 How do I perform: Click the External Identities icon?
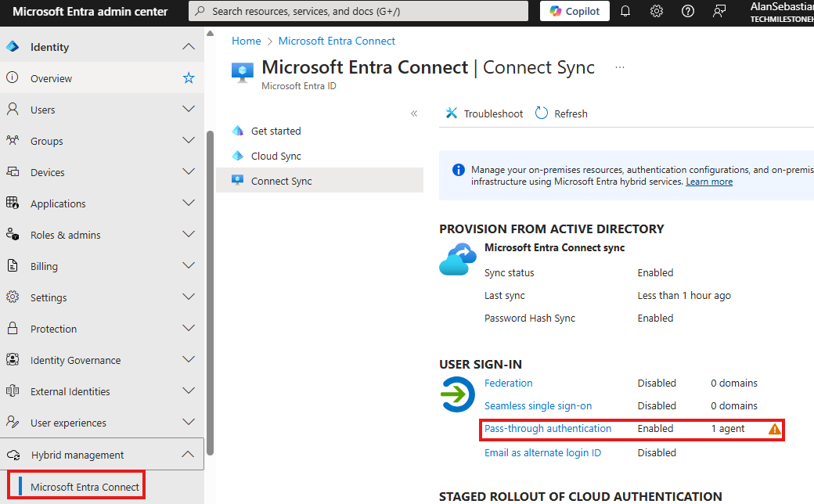(x=13, y=391)
